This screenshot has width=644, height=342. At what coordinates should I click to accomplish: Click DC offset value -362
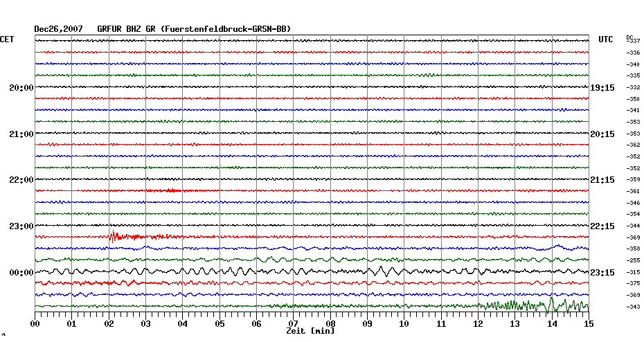pyautogui.click(x=633, y=145)
